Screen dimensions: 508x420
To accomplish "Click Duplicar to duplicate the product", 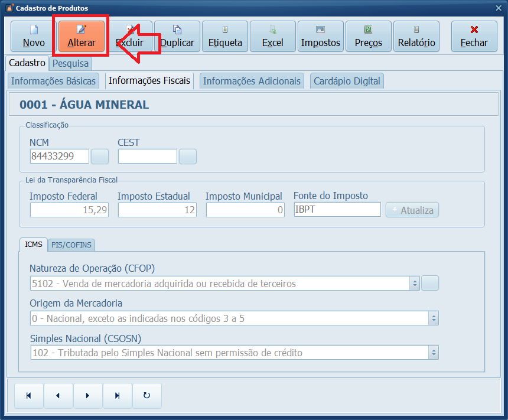I will [177, 36].
